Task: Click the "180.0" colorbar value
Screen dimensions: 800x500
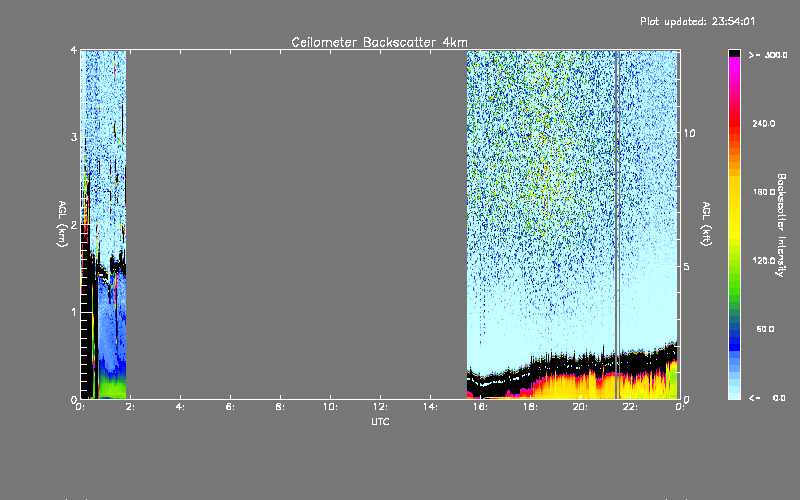Action: [764, 192]
